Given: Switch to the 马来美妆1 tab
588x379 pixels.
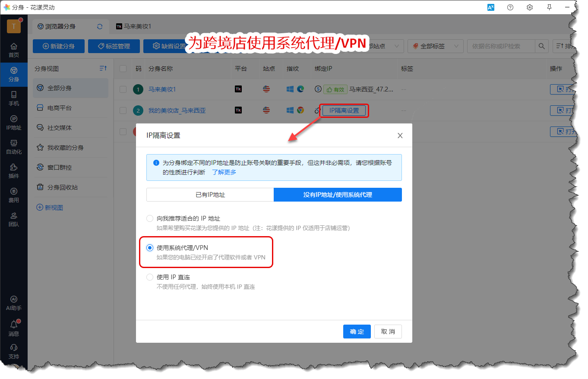Looking at the screenshot, I should [134, 26].
